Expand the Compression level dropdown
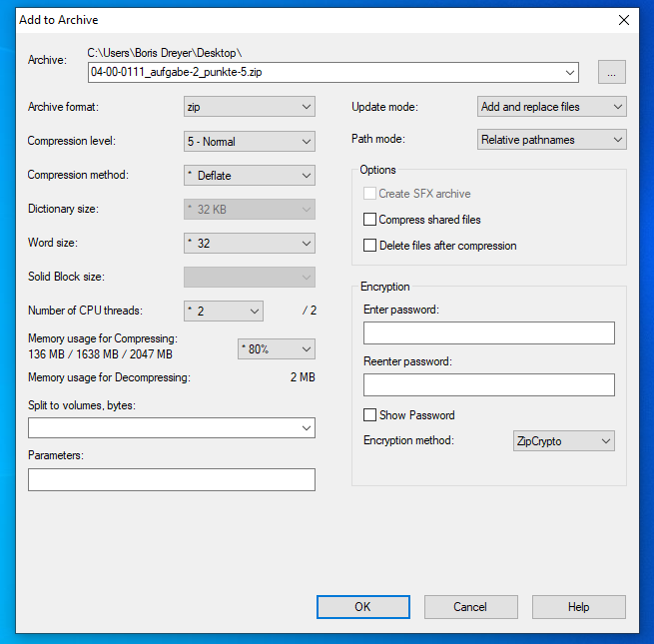The height and width of the screenshot is (644, 654). pos(249,142)
